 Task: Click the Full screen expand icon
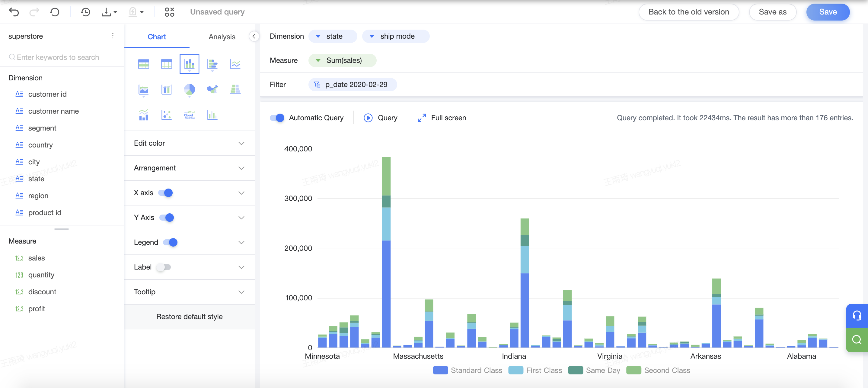point(422,118)
